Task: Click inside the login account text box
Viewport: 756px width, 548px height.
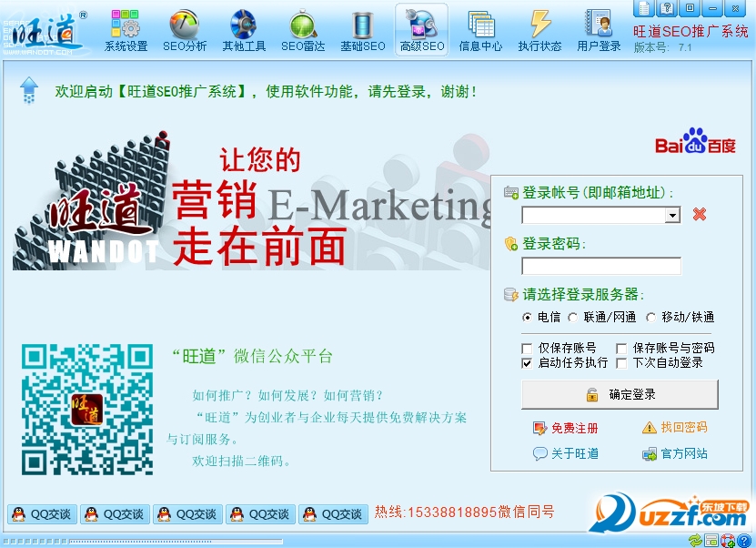Action: click(x=593, y=215)
